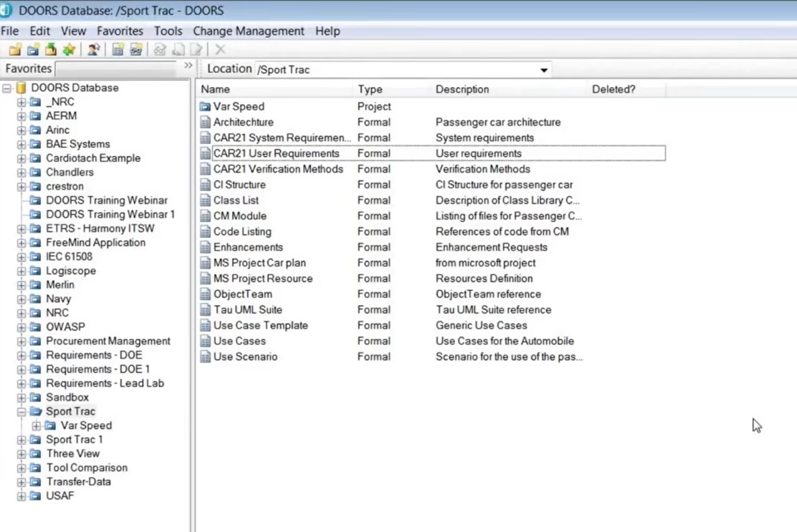Click the Var Speed project icon in list
Image resolution: width=797 pixels, height=532 pixels.
coord(205,106)
